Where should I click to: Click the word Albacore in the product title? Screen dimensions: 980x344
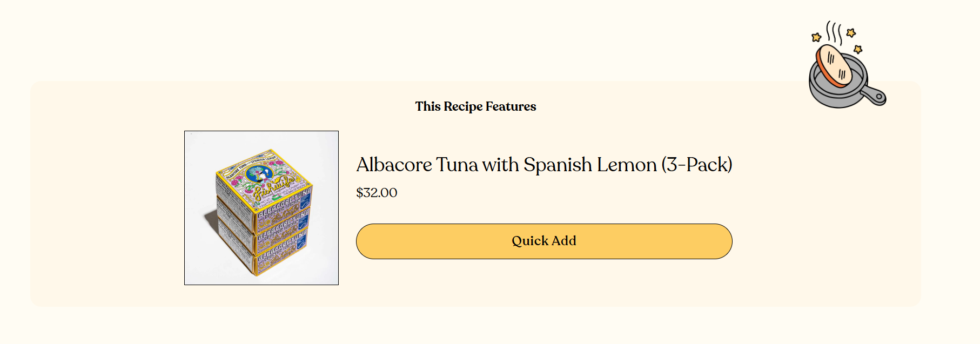[x=394, y=165]
